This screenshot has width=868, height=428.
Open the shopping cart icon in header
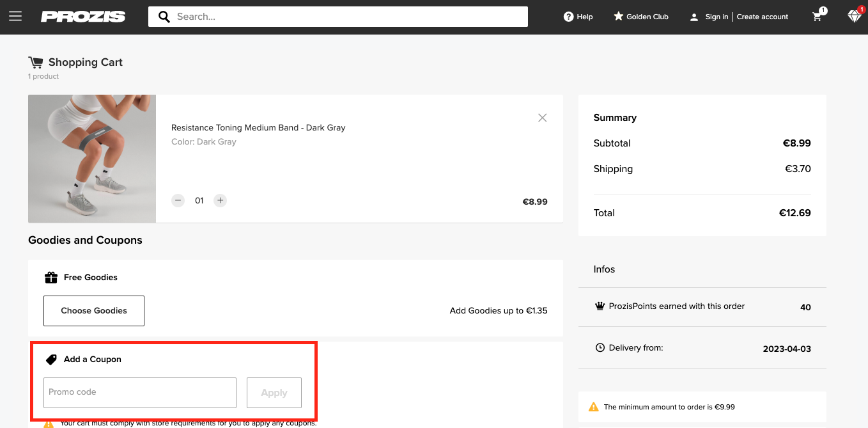tap(818, 17)
